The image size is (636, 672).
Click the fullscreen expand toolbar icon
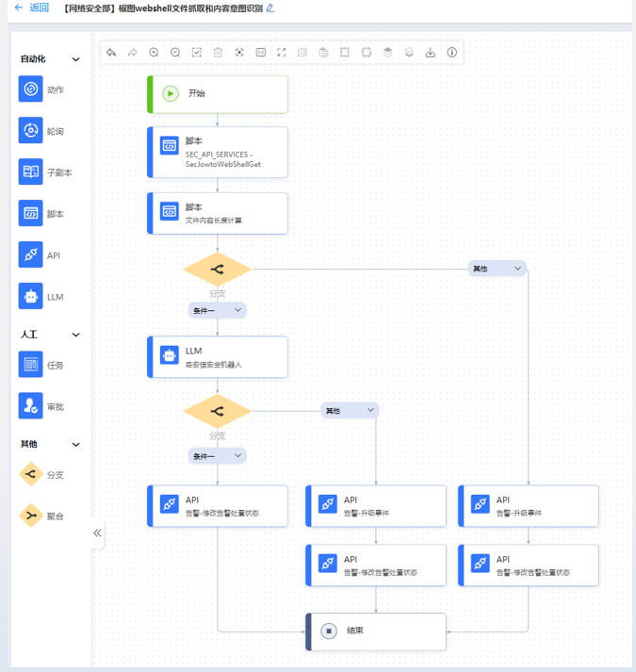(282, 53)
